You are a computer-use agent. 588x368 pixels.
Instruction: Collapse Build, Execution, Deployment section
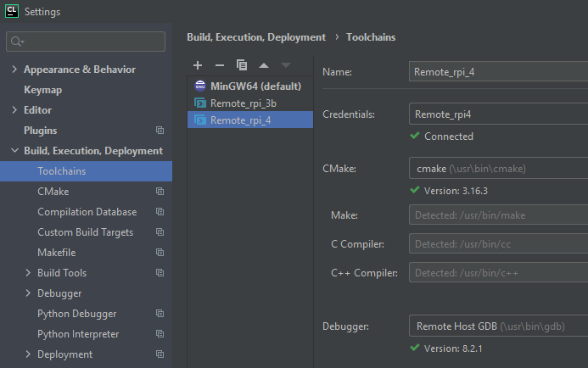pyautogui.click(x=14, y=151)
